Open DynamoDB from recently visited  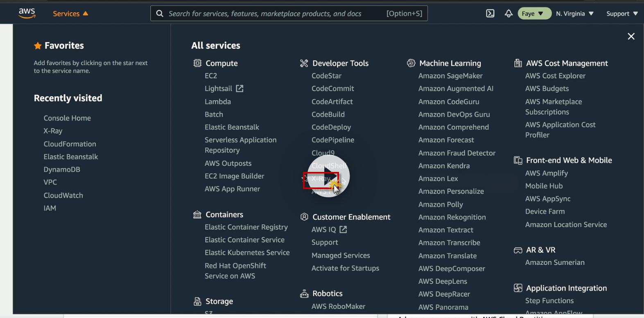pos(62,169)
